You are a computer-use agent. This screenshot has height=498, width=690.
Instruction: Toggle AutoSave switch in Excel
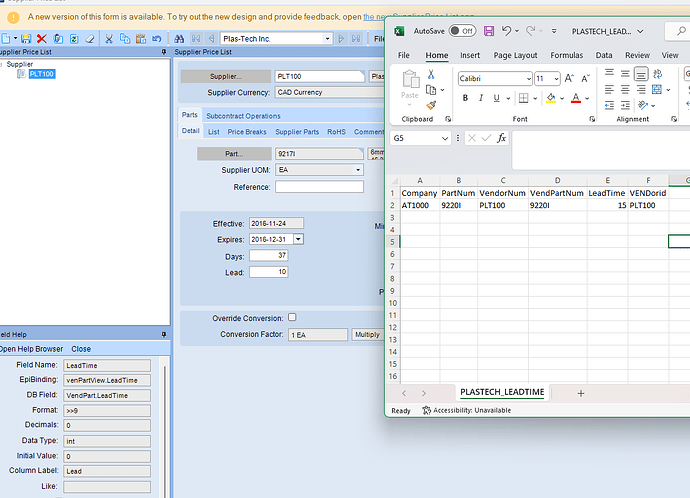pos(461,31)
